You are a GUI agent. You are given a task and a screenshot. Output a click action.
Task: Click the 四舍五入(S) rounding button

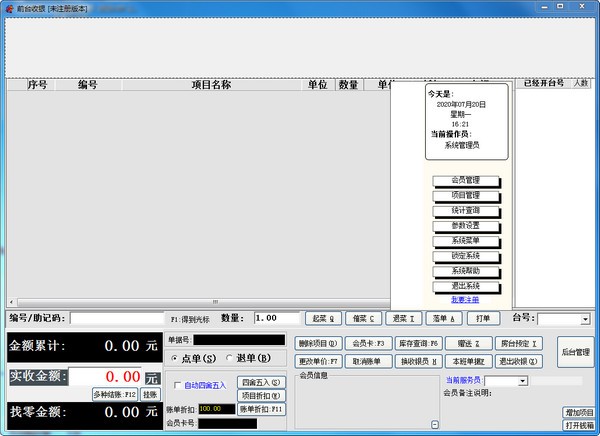(x=261, y=382)
